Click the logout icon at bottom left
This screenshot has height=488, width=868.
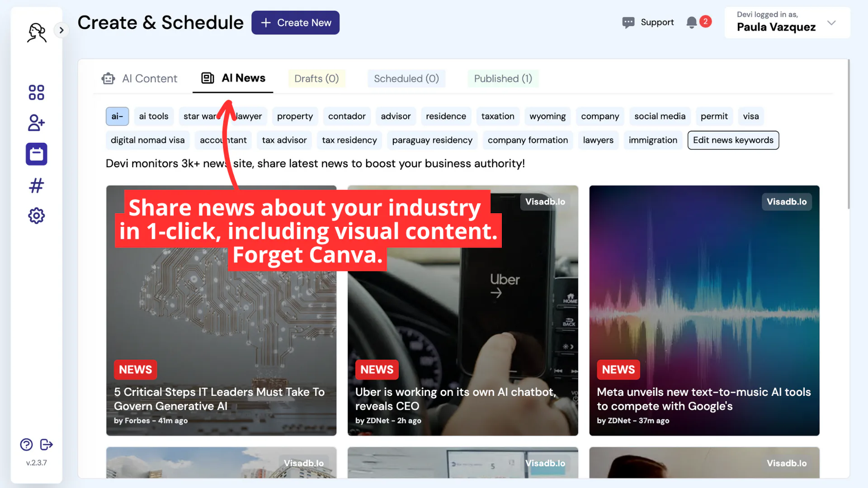47,445
